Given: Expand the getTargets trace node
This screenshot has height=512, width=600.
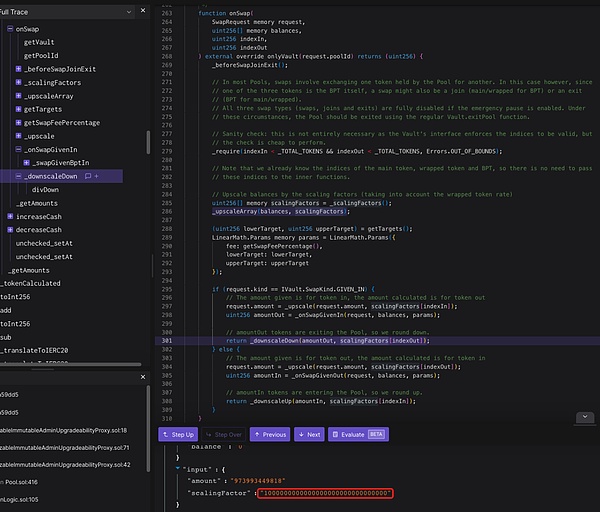Looking at the screenshot, I should pos(19,108).
